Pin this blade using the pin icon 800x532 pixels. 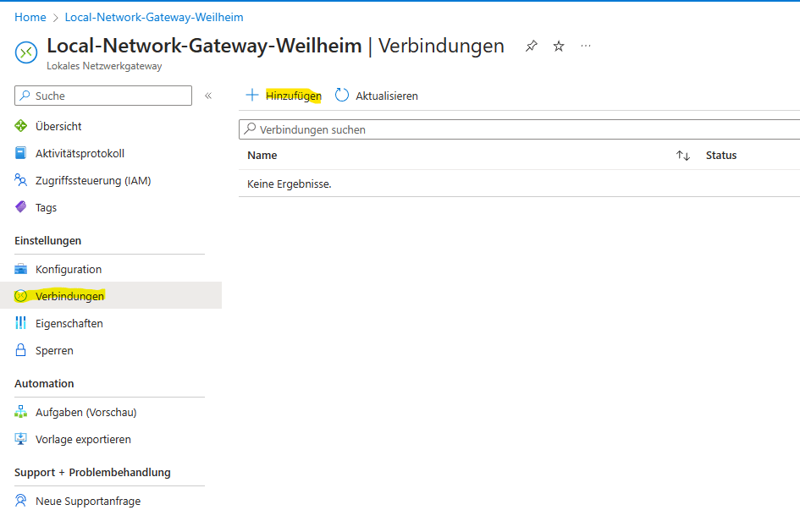click(x=531, y=47)
